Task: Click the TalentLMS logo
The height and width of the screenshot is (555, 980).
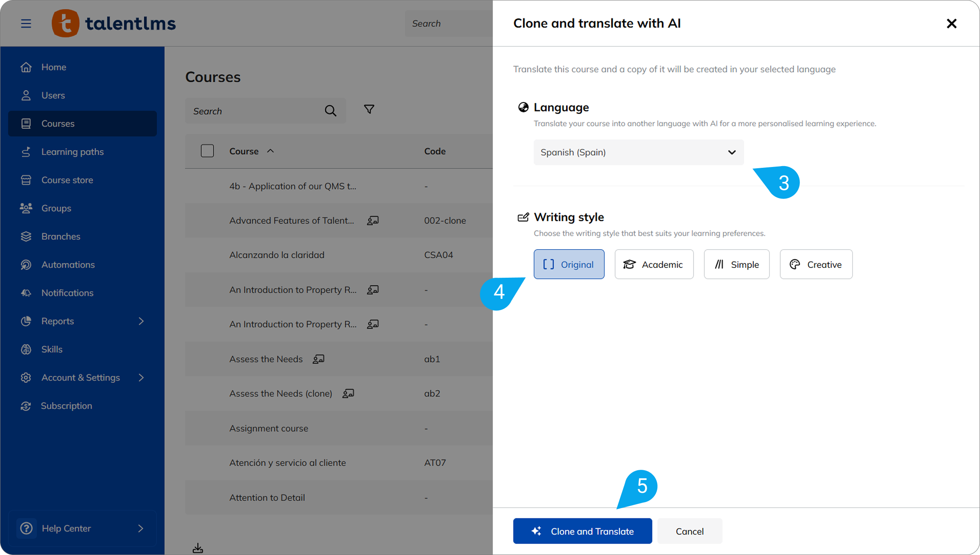Action: [x=114, y=23]
